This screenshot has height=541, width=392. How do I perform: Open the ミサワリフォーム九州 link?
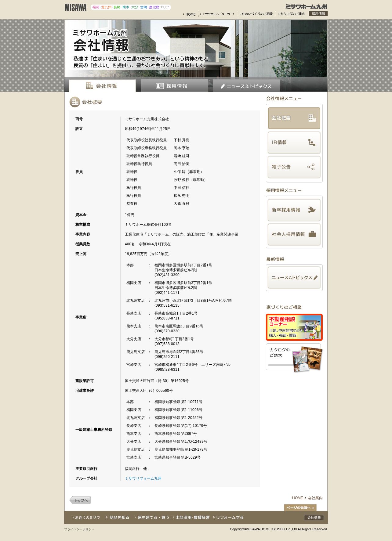coord(143,478)
